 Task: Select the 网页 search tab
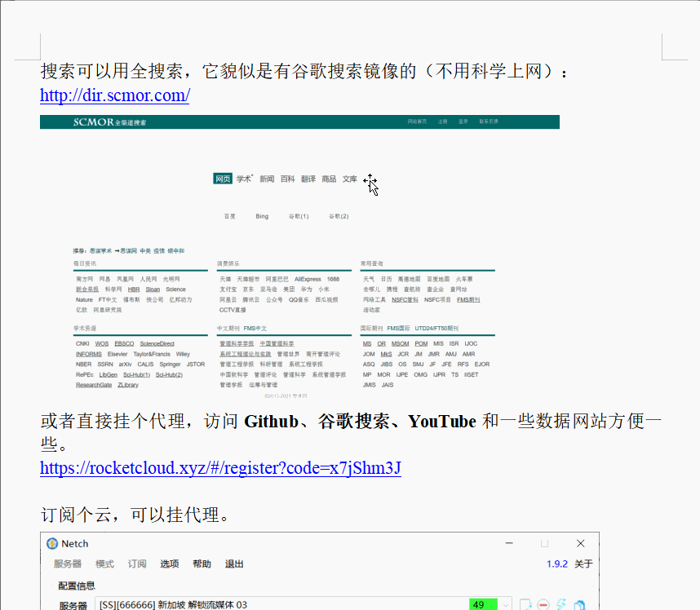tap(223, 179)
